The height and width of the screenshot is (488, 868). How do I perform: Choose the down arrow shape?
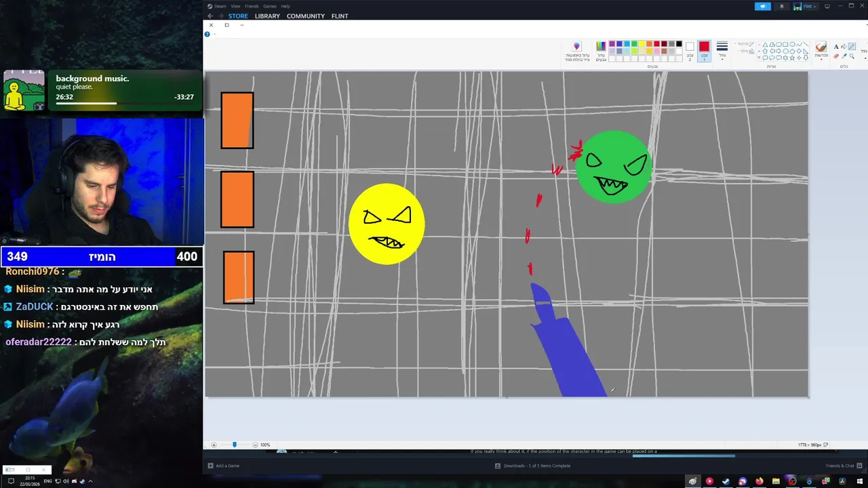[806, 58]
